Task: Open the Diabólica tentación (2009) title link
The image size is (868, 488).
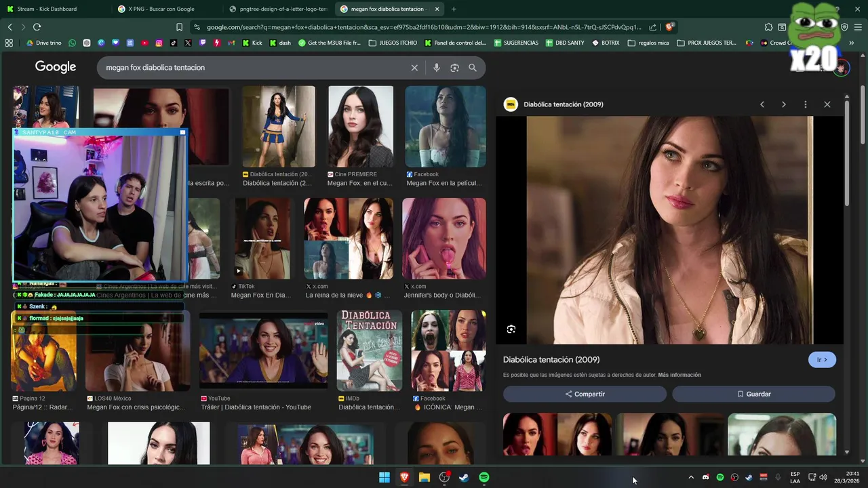Action: click(551, 360)
